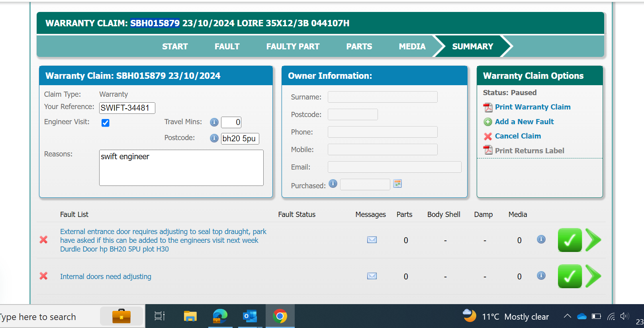Go to the SUMMARY step
Screen dimensions: 644x328
click(473, 47)
